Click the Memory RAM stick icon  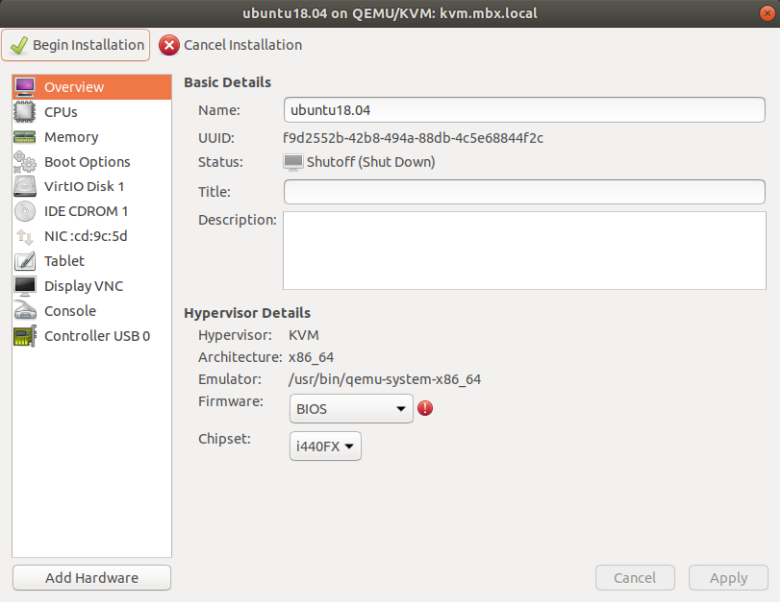pyautogui.click(x=24, y=137)
